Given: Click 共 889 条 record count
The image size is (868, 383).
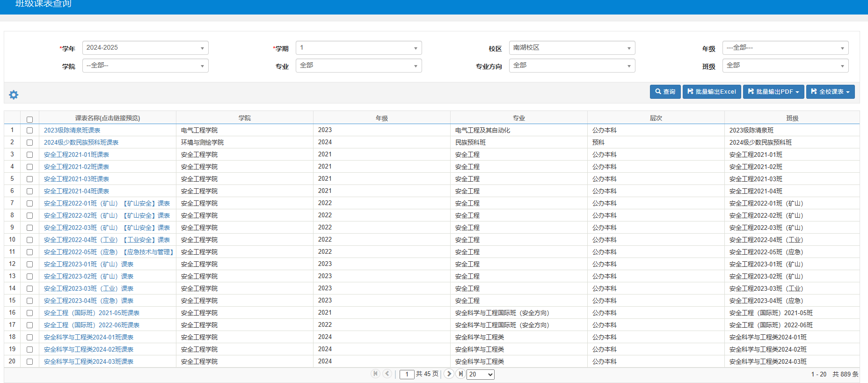Looking at the screenshot, I should [x=846, y=374].
